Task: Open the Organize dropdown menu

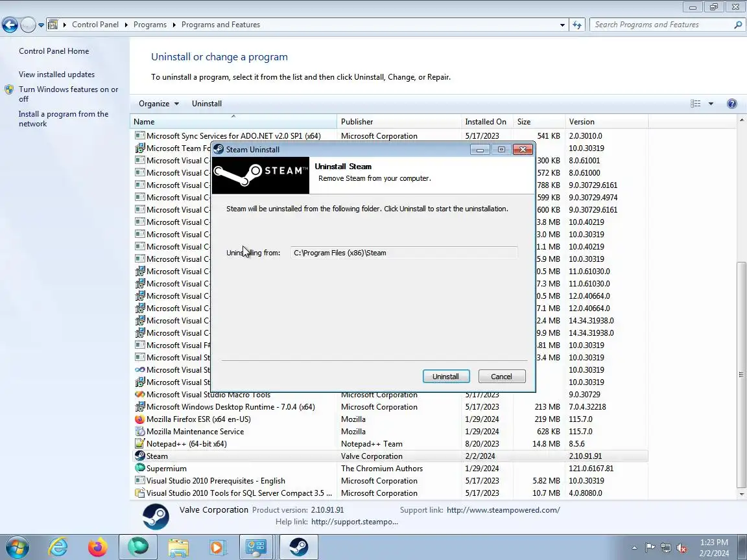Action: (x=159, y=103)
